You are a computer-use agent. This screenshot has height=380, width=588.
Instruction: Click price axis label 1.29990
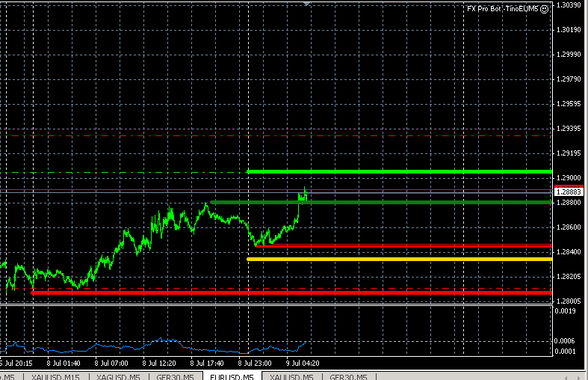pos(569,55)
